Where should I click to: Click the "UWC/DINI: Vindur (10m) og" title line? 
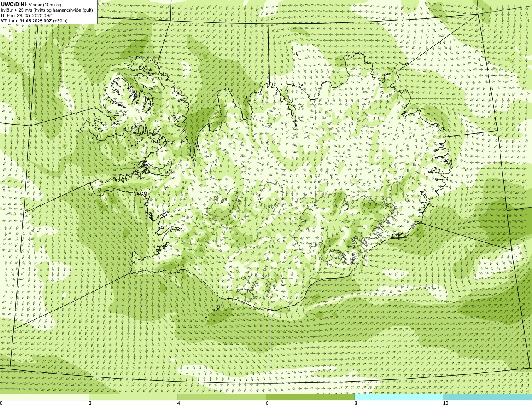(31, 5)
